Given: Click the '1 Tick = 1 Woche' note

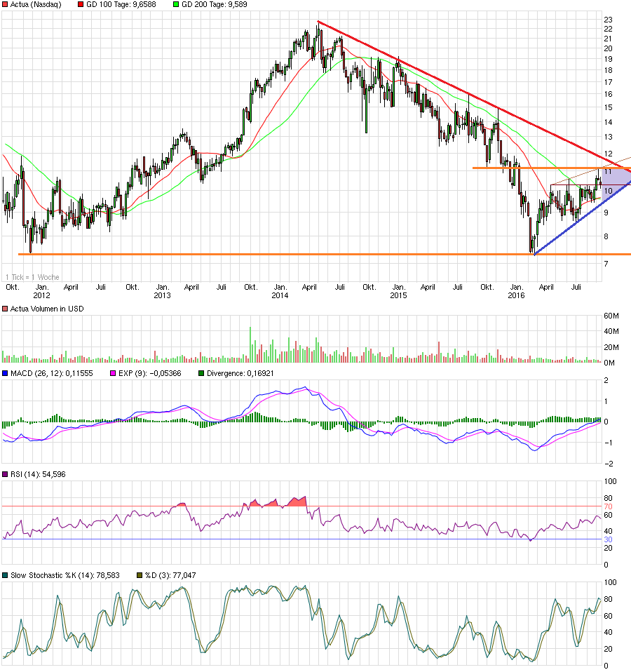Looking at the screenshot, I should [x=32, y=277].
